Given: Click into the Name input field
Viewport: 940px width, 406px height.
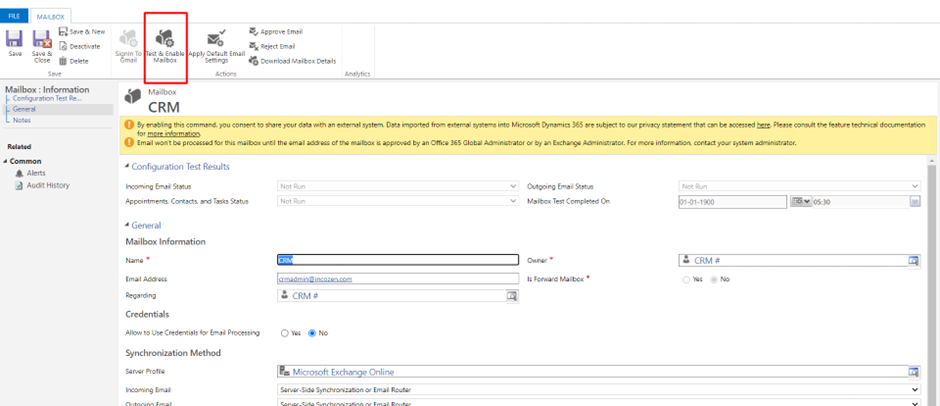Looking at the screenshot, I should tap(398, 260).
